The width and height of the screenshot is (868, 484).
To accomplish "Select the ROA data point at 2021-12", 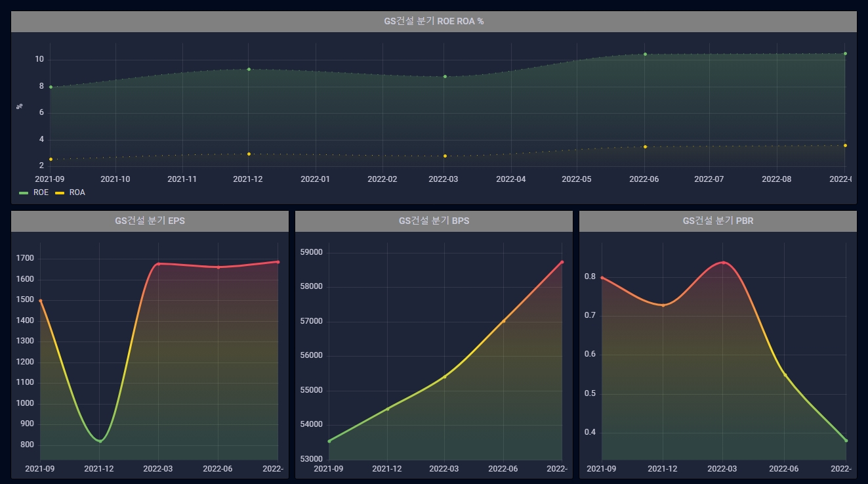I will [x=249, y=154].
